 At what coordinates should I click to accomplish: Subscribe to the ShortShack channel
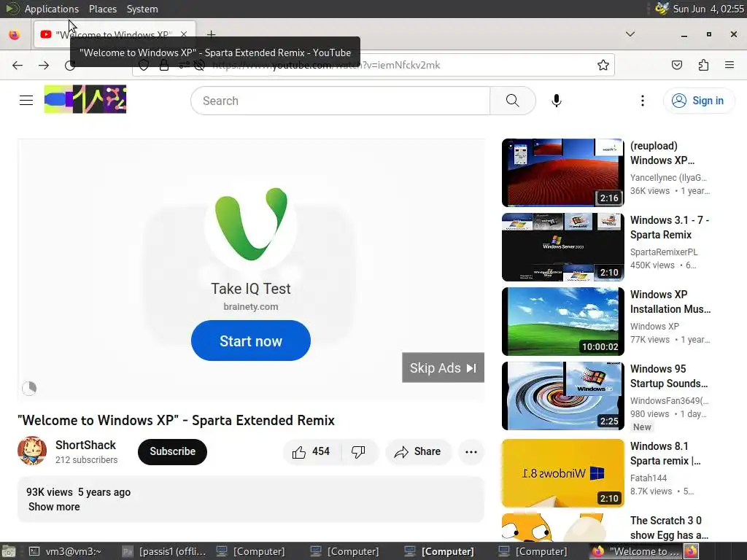coord(172,451)
